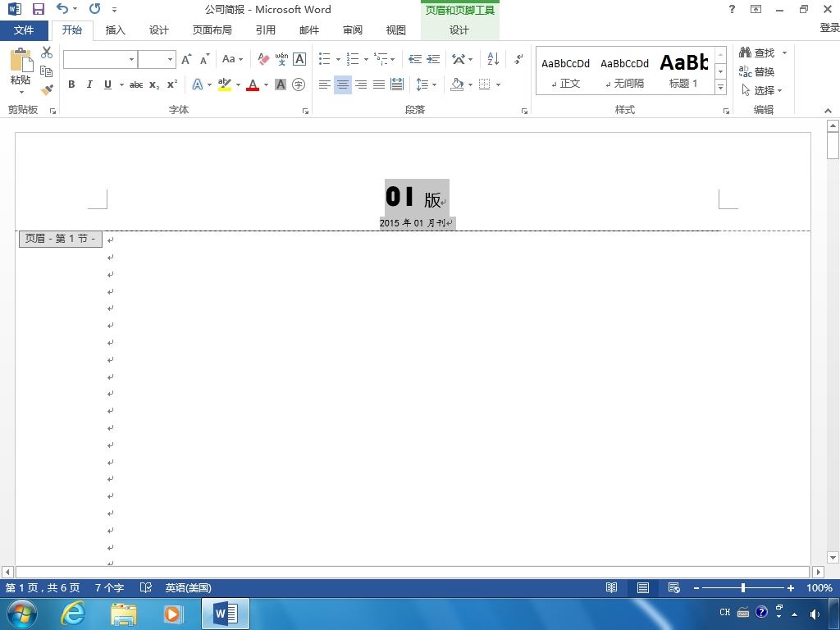Click the Paste clipboard icon
The width and height of the screenshot is (840, 630).
[x=21, y=59]
